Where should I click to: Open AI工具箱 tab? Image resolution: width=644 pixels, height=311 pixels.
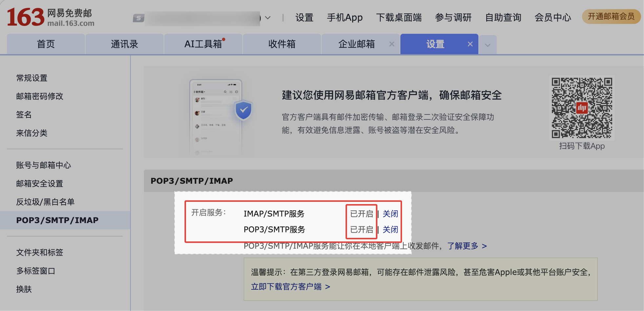click(x=203, y=44)
